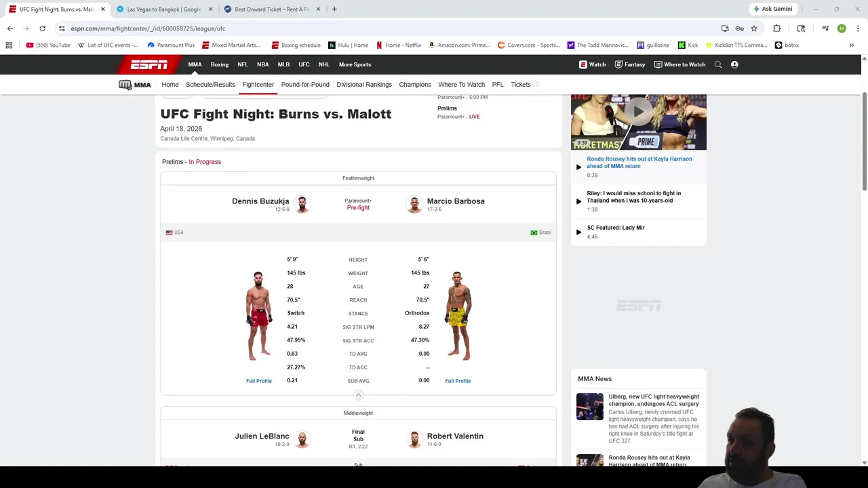Open the Ulberg news thumbnail image
This screenshot has width=868, height=488.
(x=589, y=407)
